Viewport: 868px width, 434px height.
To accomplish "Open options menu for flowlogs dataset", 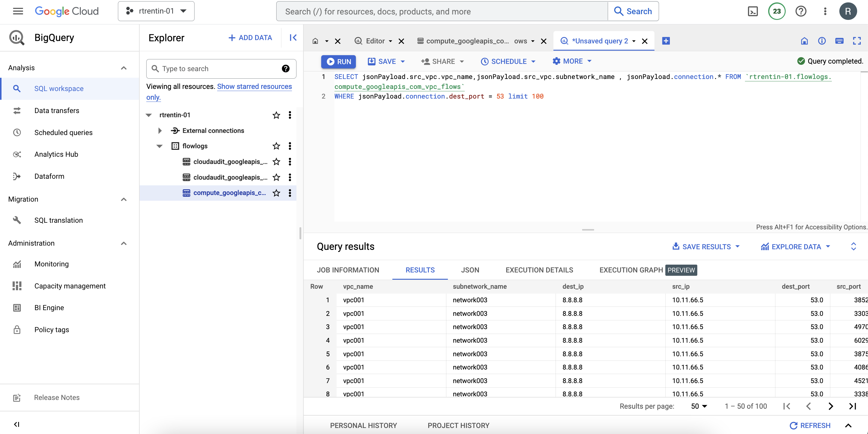I will click(x=290, y=146).
